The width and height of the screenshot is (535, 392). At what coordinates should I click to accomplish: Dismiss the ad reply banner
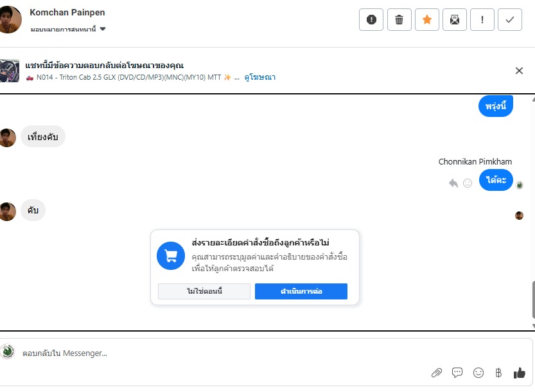(519, 71)
